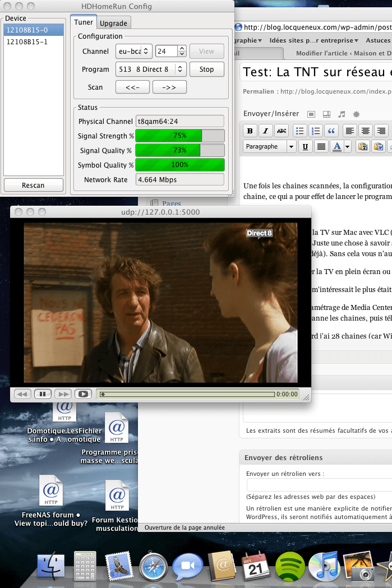Switch to the Upgrade tab
This screenshot has width=392, height=588.
coord(113,23)
